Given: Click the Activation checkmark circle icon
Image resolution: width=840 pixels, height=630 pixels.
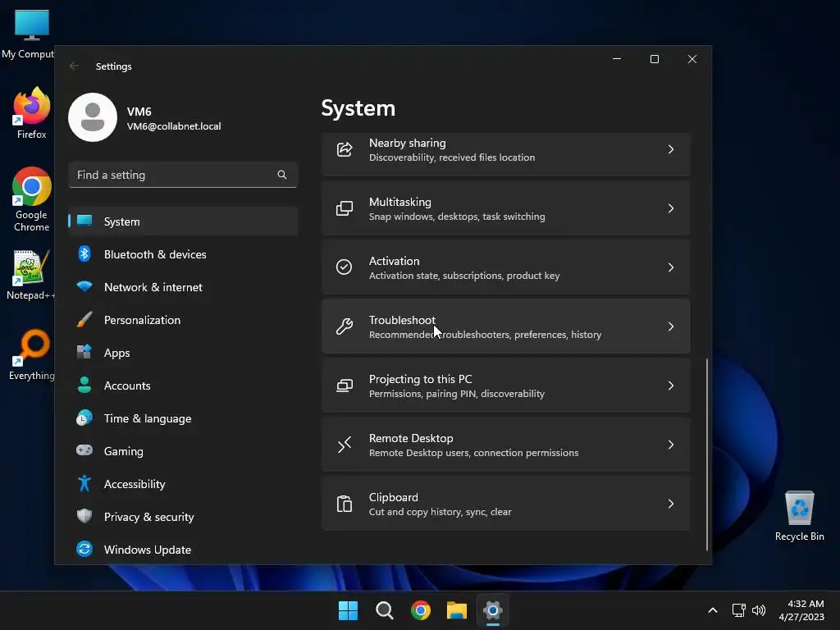Looking at the screenshot, I should [344, 267].
